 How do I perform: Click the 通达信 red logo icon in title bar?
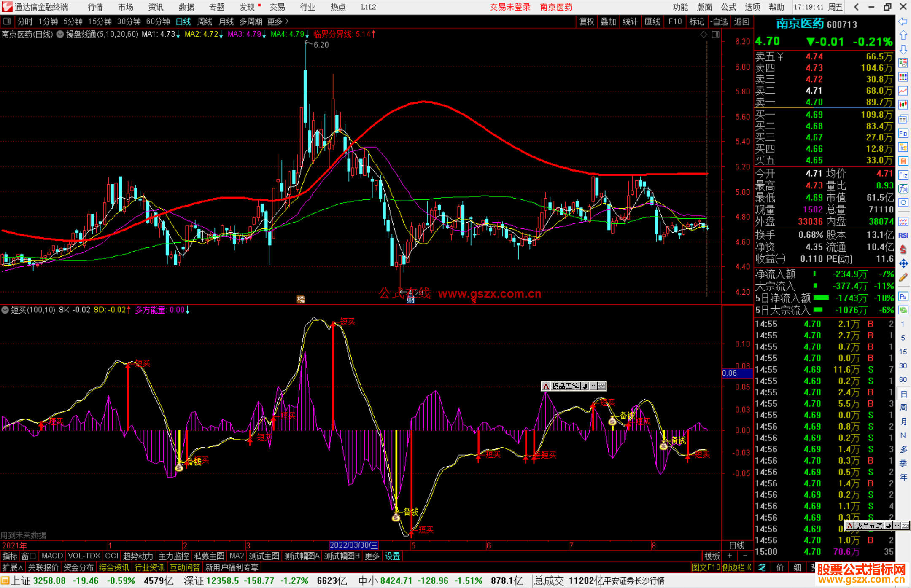pos(7,7)
